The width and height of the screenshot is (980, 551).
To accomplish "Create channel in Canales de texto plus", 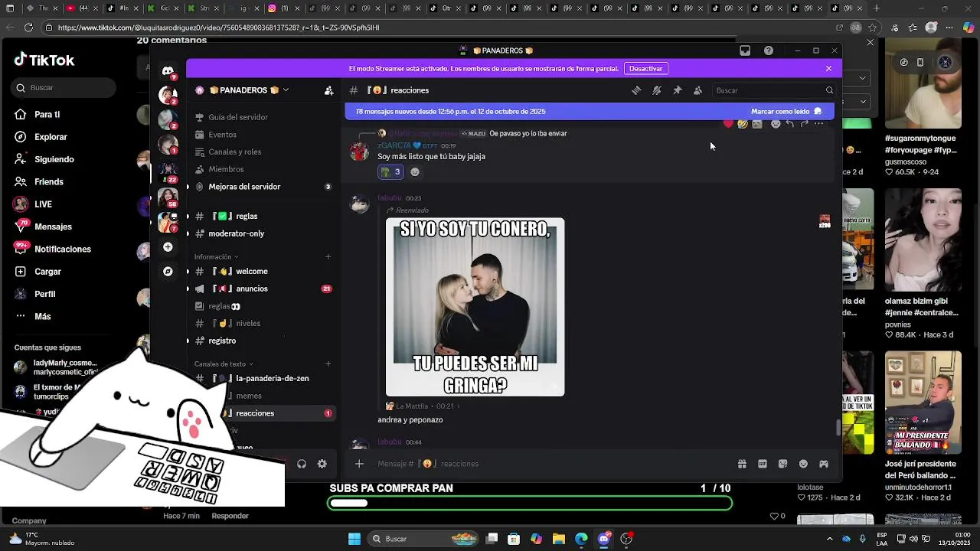I will point(328,364).
